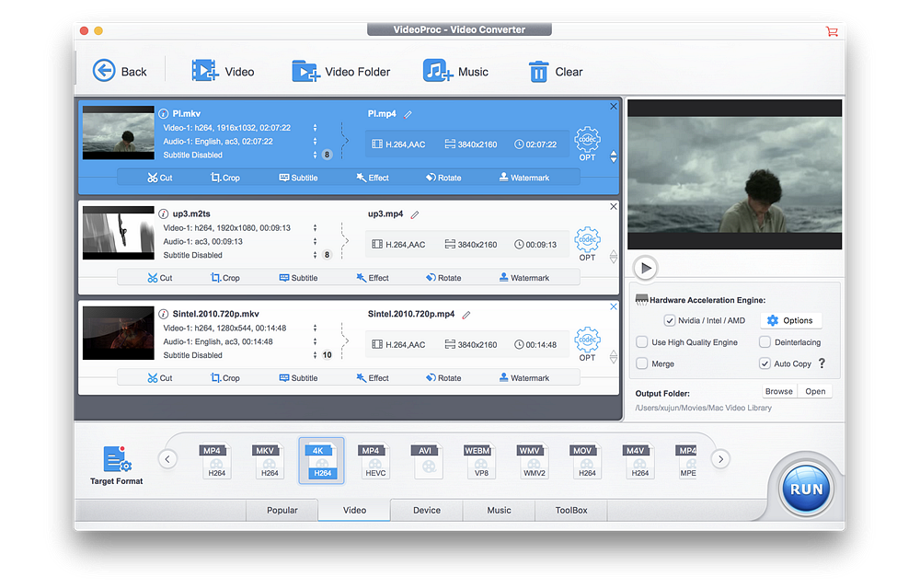920x588 pixels.
Task: Play the preview video
Action: click(x=646, y=268)
